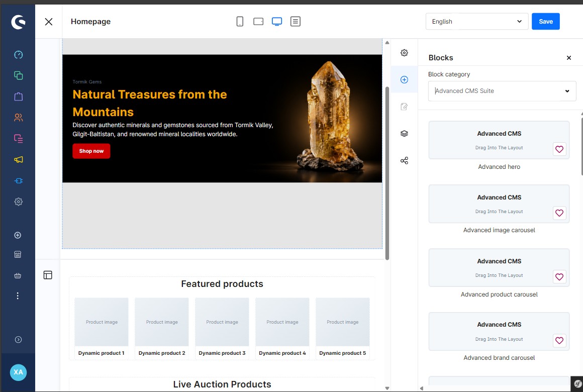Open the basket sidebar icon

pos(18,275)
